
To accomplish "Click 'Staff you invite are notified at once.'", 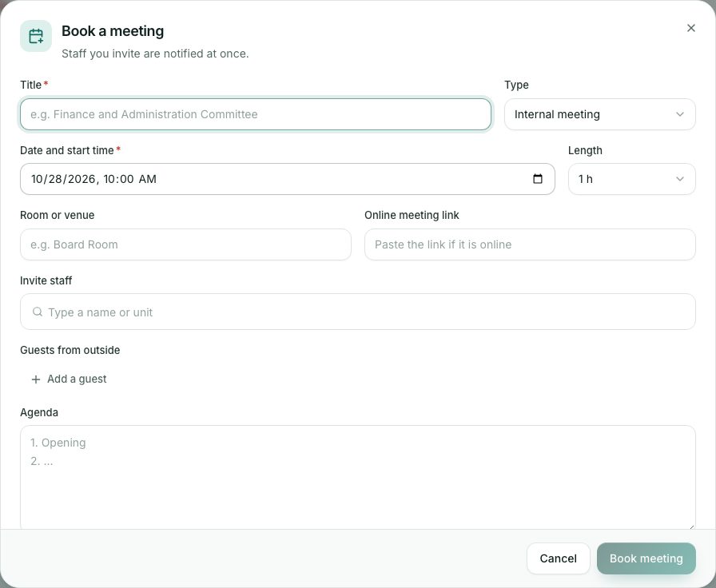I will (155, 54).
